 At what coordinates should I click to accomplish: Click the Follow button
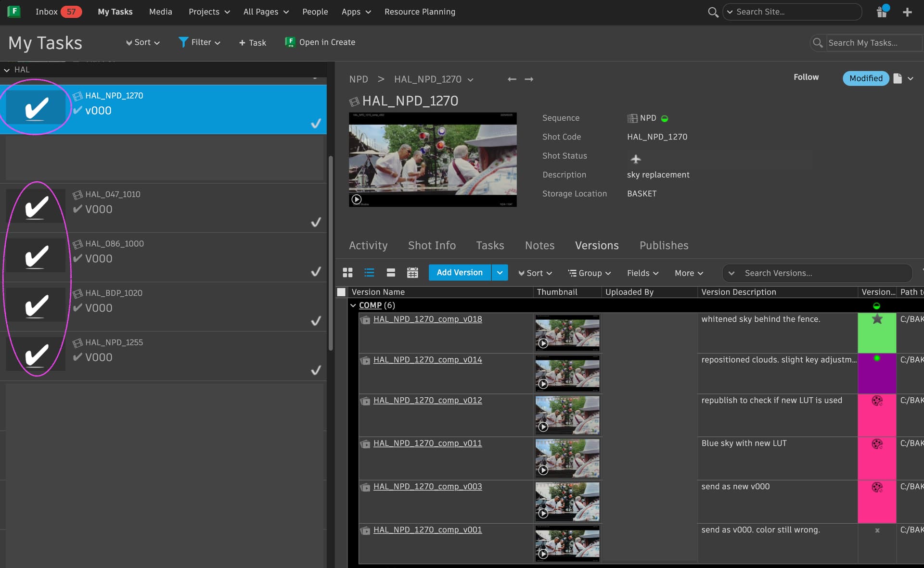806,77
